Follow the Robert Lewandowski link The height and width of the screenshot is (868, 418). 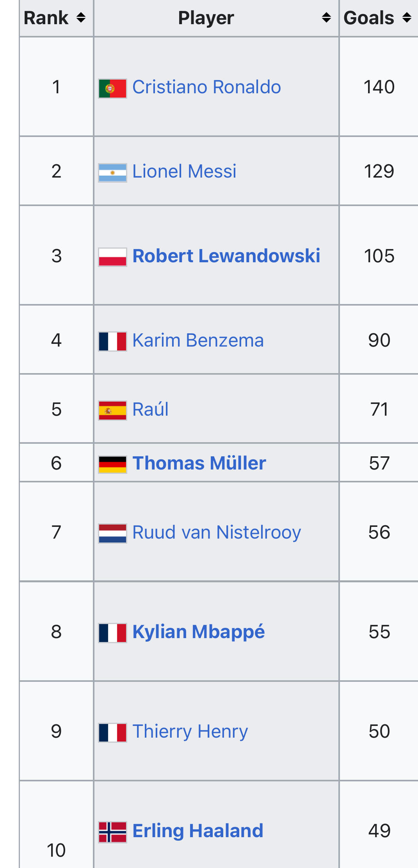tap(226, 256)
